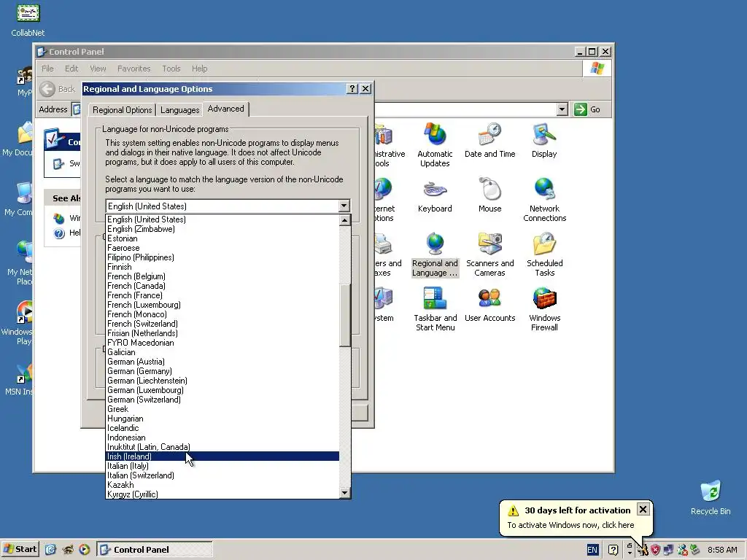Choose Indonesian from the language list
The image size is (747, 560).
[222, 437]
